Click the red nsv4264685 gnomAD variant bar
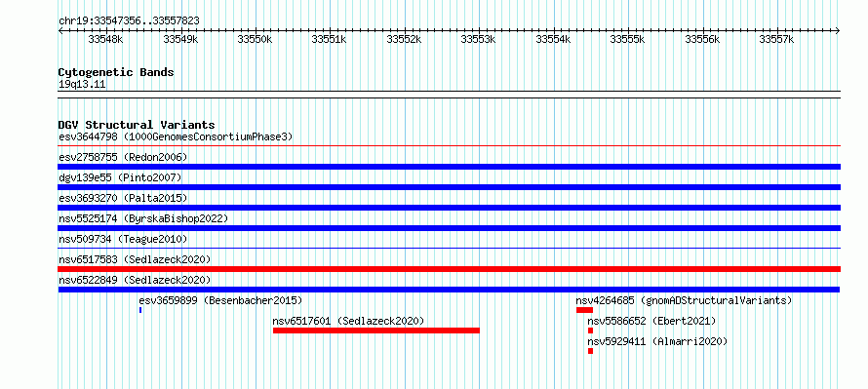This screenshot has width=868, height=389. point(584,310)
